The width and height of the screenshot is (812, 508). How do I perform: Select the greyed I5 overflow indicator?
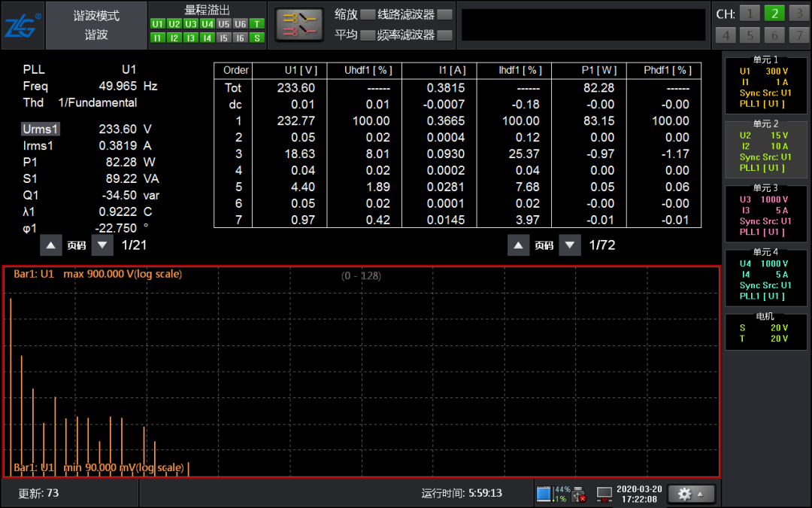click(x=224, y=38)
